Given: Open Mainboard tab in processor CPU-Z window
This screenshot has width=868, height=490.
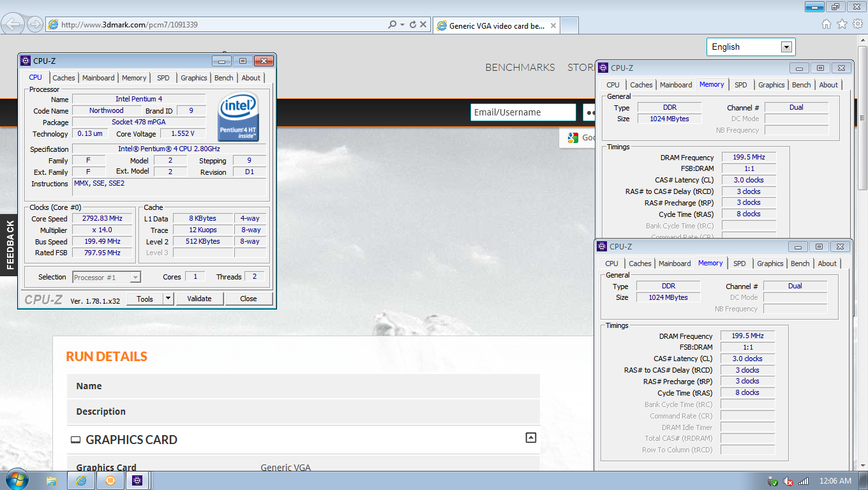Looking at the screenshot, I should (x=98, y=78).
